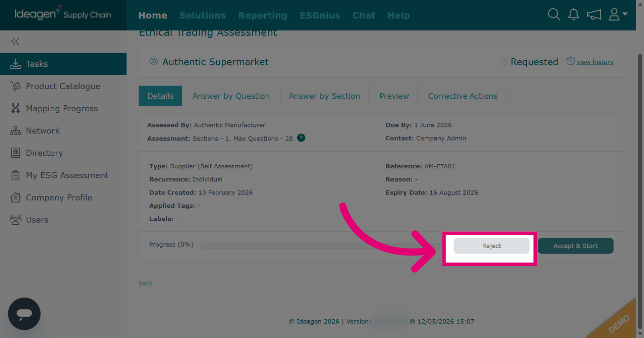
Task: Click the Network hierarchy icon
Action: click(15, 131)
